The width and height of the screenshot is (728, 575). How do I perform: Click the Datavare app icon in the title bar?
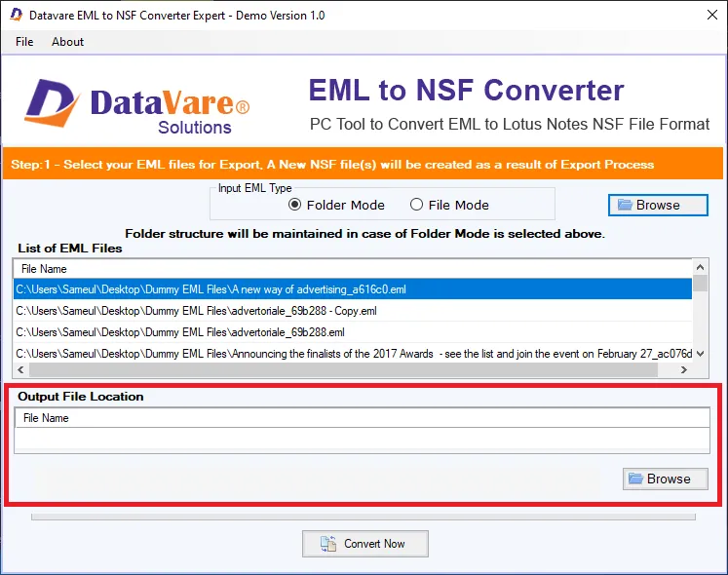point(17,15)
